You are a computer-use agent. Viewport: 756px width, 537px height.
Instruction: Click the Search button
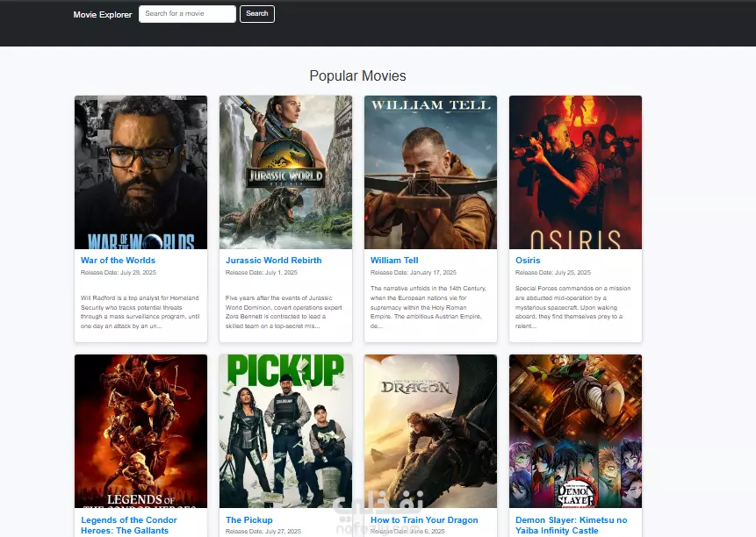[257, 14]
